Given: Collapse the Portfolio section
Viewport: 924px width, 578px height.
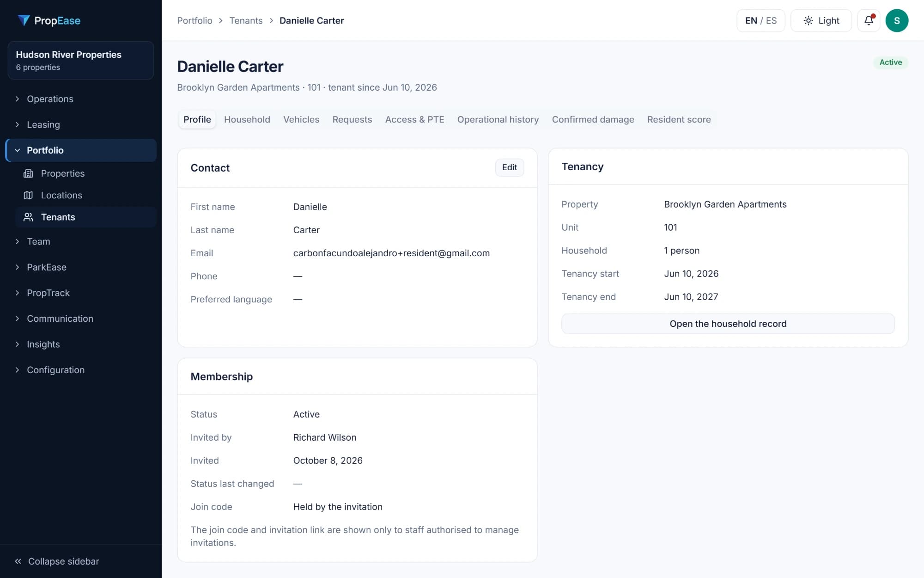Looking at the screenshot, I should tap(81, 150).
